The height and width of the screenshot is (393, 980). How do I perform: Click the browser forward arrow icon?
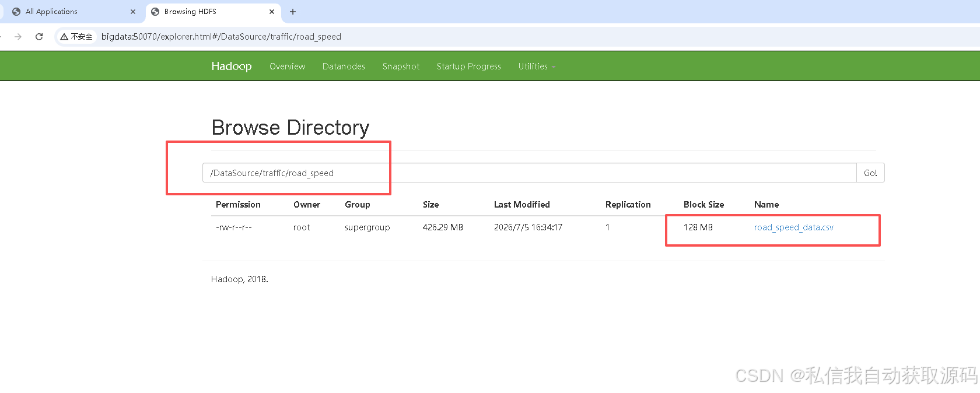point(18,37)
